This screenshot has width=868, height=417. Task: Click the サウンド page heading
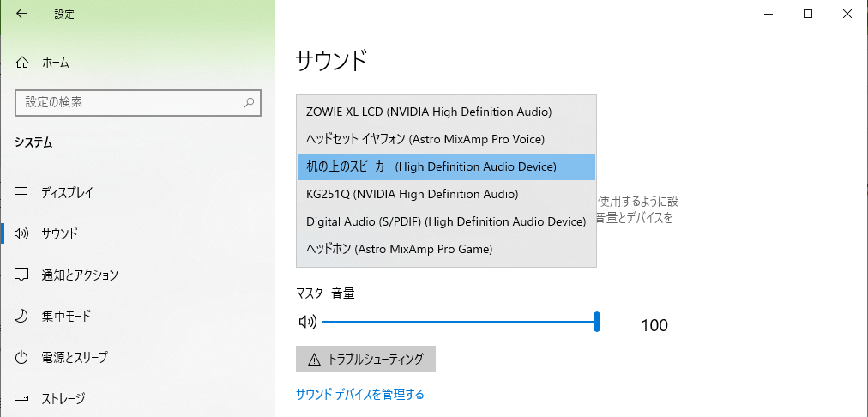(331, 61)
